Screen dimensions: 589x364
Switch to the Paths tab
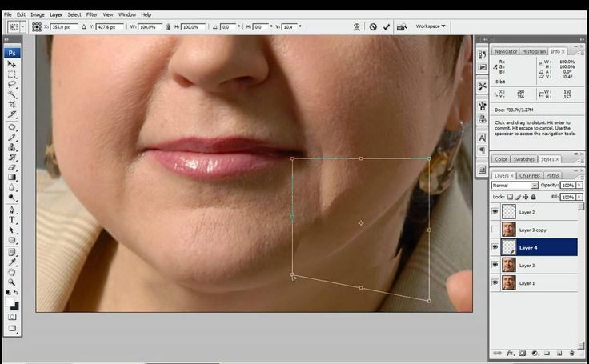(x=552, y=175)
